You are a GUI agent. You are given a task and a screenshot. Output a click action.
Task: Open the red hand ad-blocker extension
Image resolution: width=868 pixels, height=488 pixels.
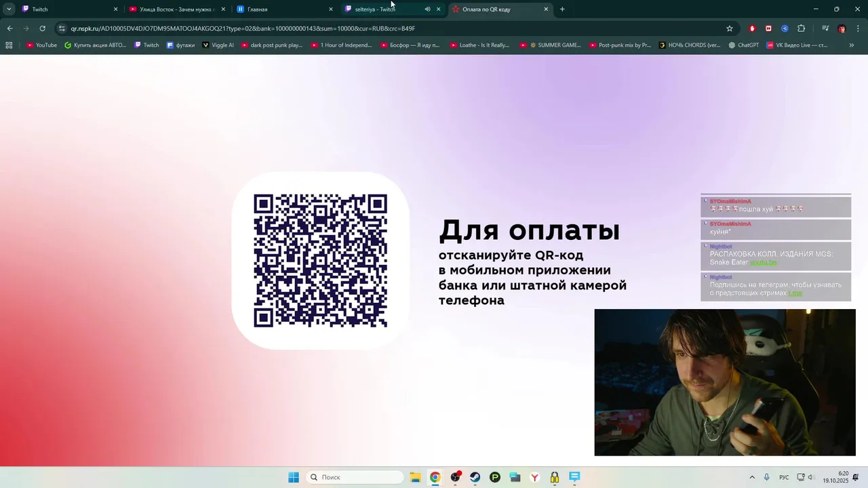click(752, 28)
